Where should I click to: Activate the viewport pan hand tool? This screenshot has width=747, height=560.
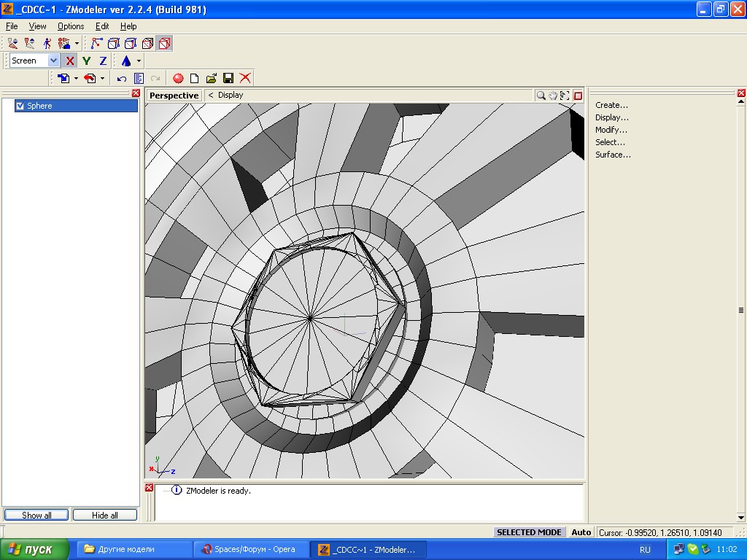click(553, 96)
